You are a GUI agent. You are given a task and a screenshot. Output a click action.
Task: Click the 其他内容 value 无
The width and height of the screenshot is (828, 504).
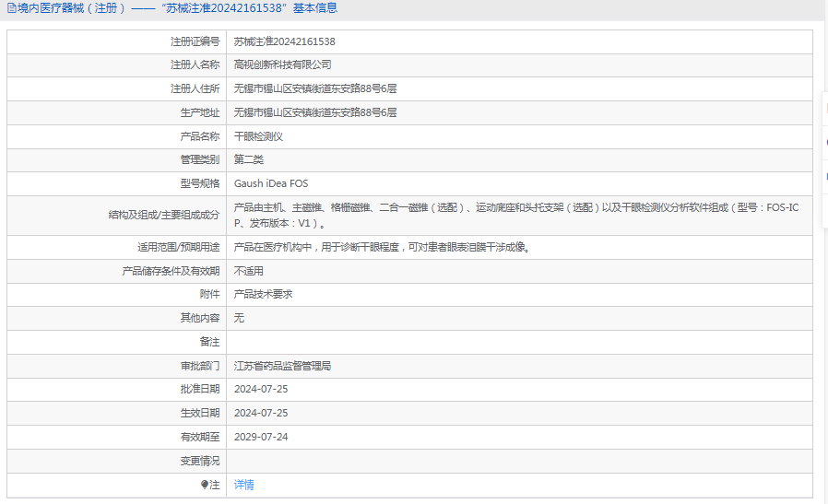(x=239, y=318)
